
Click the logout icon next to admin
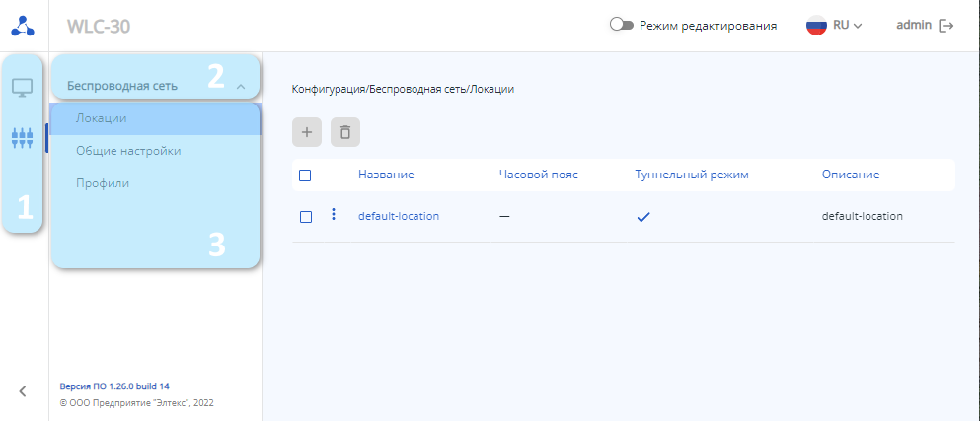click(947, 26)
